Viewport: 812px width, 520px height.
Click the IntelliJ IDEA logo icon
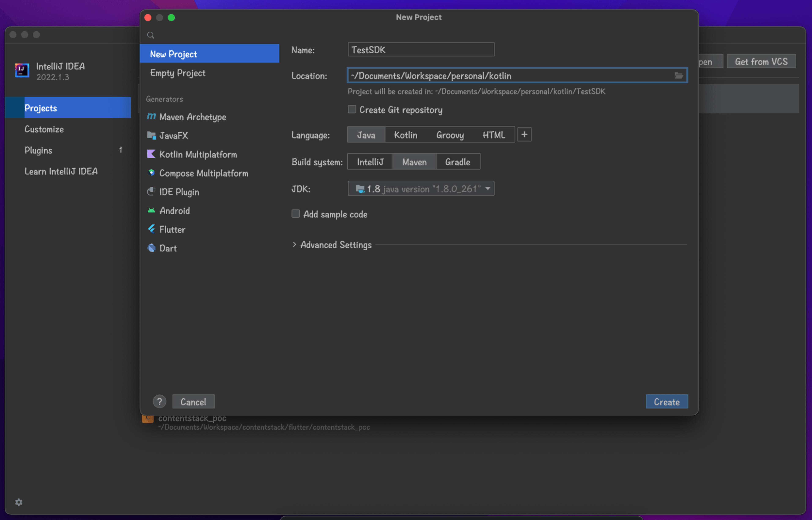pyautogui.click(x=22, y=70)
